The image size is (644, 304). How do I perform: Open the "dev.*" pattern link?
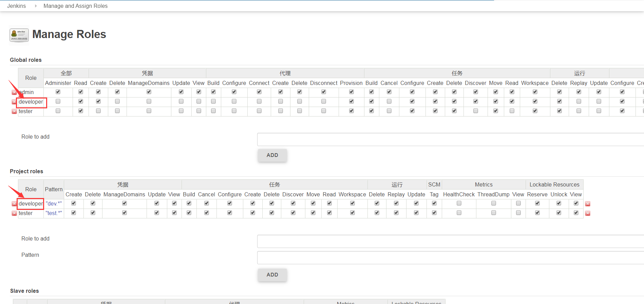tap(54, 203)
